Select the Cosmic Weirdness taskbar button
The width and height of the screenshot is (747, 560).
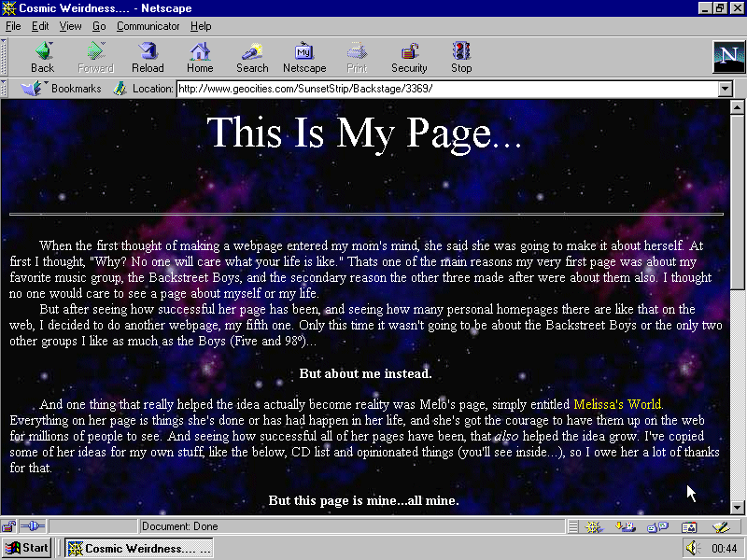pyautogui.click(x=138, y=548)
